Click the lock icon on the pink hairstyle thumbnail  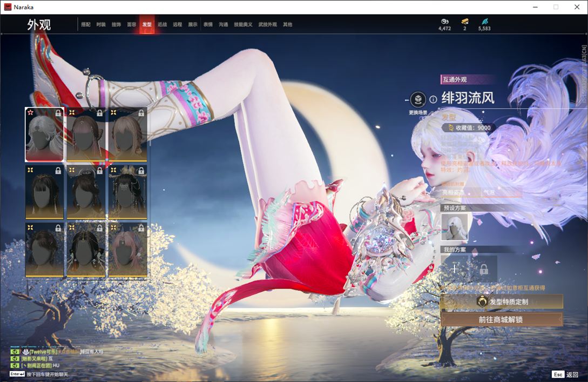click(141, 228)
